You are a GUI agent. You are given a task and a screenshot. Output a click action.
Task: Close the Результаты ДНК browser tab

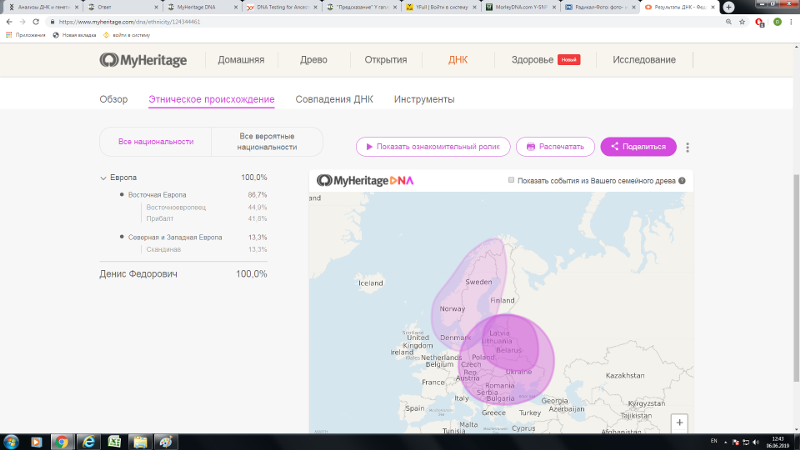pos(713,7)
